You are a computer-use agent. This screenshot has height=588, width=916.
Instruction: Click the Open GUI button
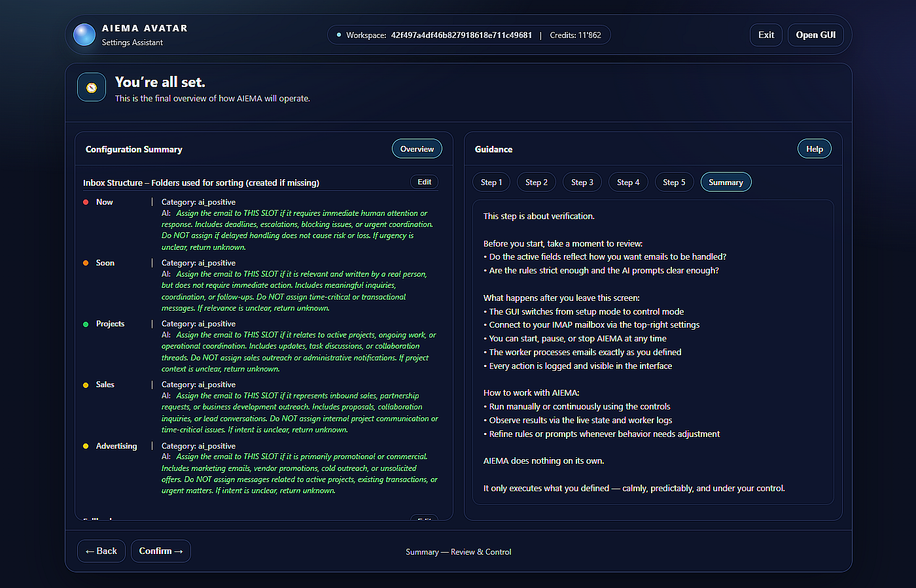pyautogui.click(x=815, y=35)
